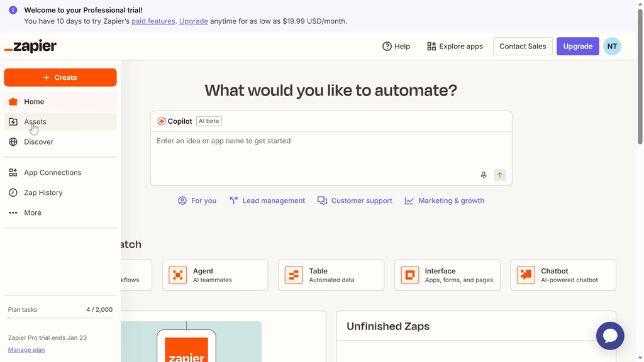Viewport: 644px width, 362px height.
Task: Expand the More sidebar item
Action: (33, 213)
